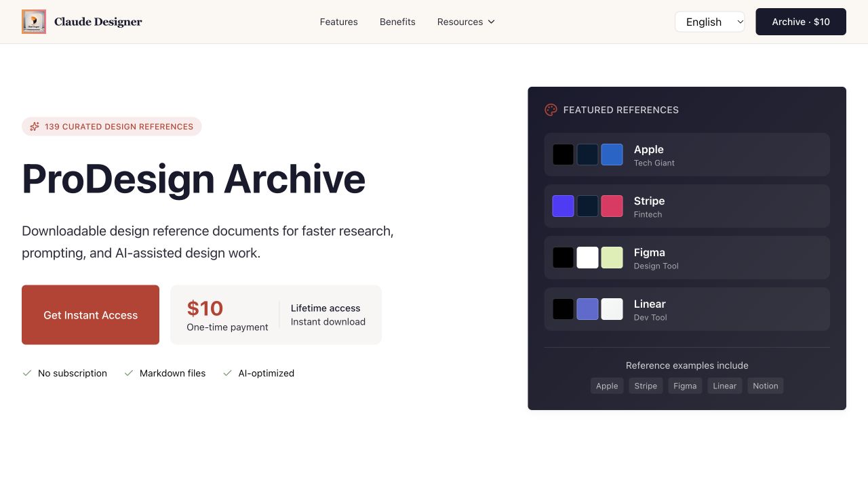
Task: Click the palette icon beside Featured References
Action: [x=551, y=110]
